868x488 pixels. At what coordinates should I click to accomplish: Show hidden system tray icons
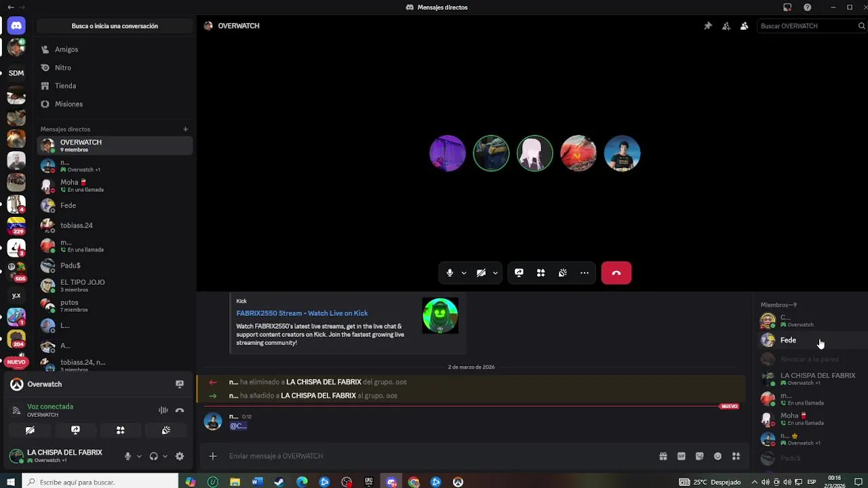(754, 482)
